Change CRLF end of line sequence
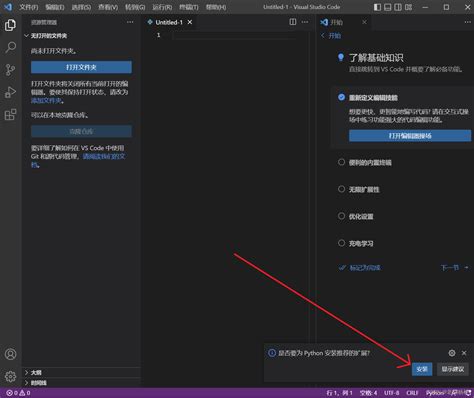 pyautogui.click(x=412, y=393)
